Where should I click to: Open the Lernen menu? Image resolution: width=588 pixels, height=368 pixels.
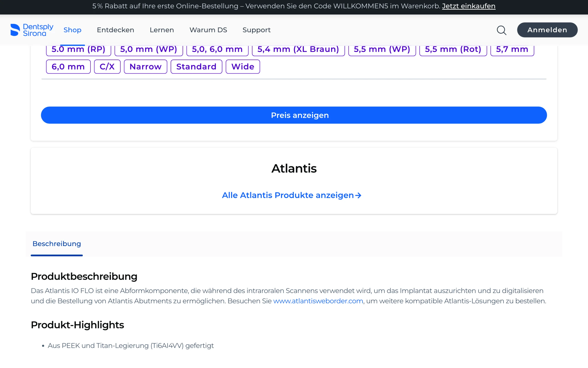click(x=162, y=30)
